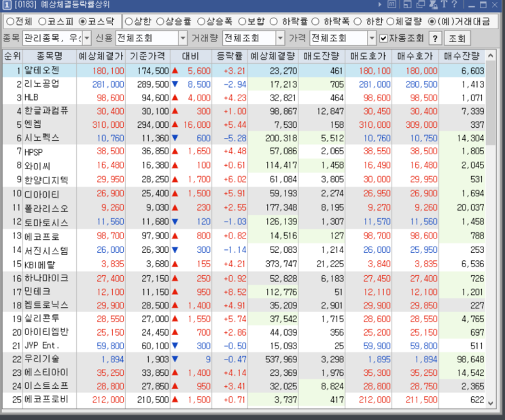
Task: Click the 매수호가 column header
Action: (415, 56)
